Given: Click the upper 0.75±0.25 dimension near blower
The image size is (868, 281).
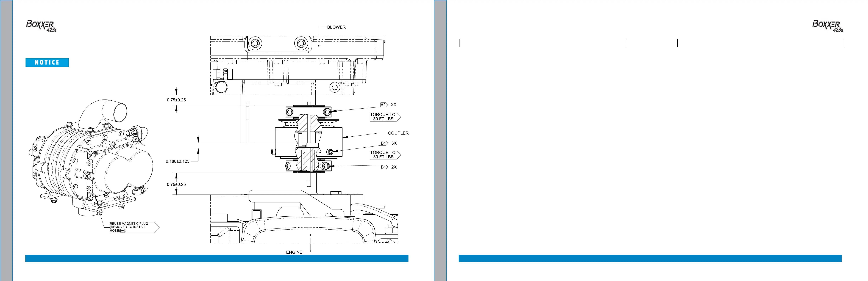Looking at the screenshot, I should pos(176,100).
